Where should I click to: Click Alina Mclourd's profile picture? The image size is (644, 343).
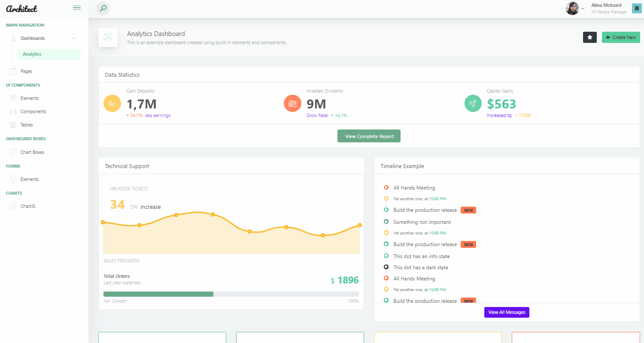[x=573, y=8]
